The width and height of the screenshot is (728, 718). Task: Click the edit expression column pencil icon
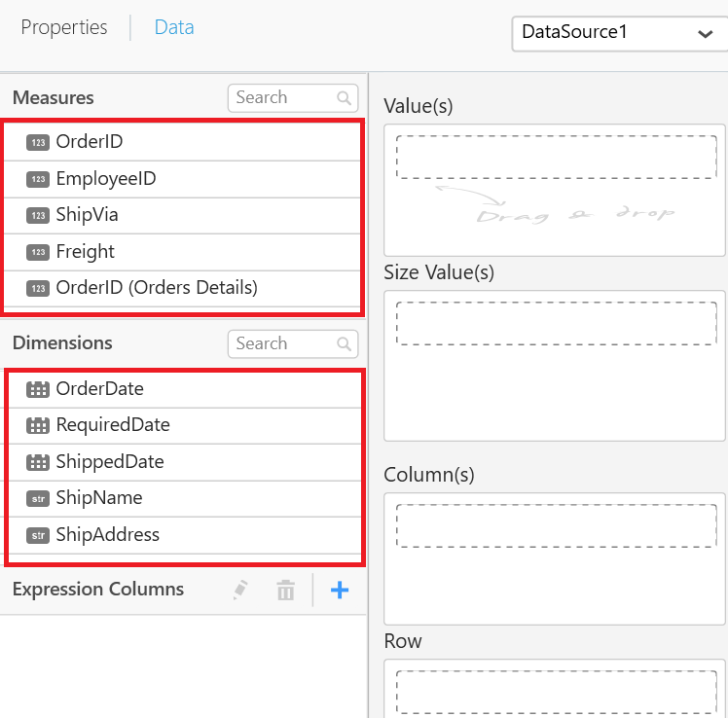pyautogui.click(x=240, y=590)
